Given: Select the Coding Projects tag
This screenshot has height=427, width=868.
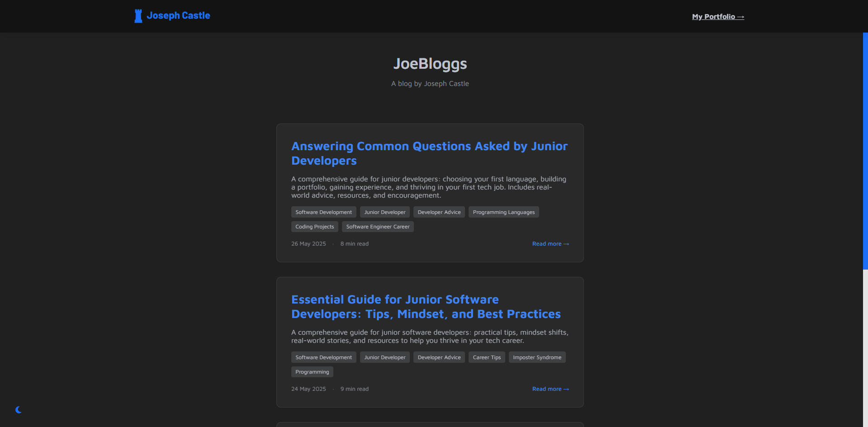Looking at the screenshot, I should [x=314, y=226].
